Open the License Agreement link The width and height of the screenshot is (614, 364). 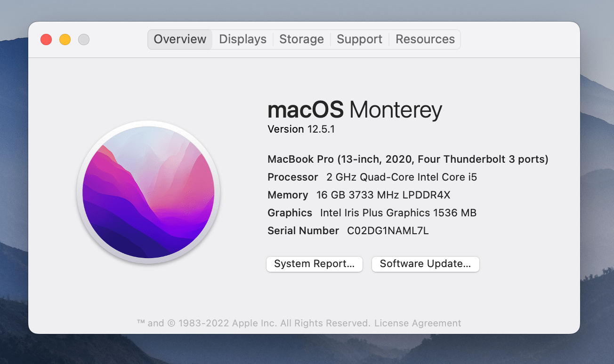click(418, 323)
